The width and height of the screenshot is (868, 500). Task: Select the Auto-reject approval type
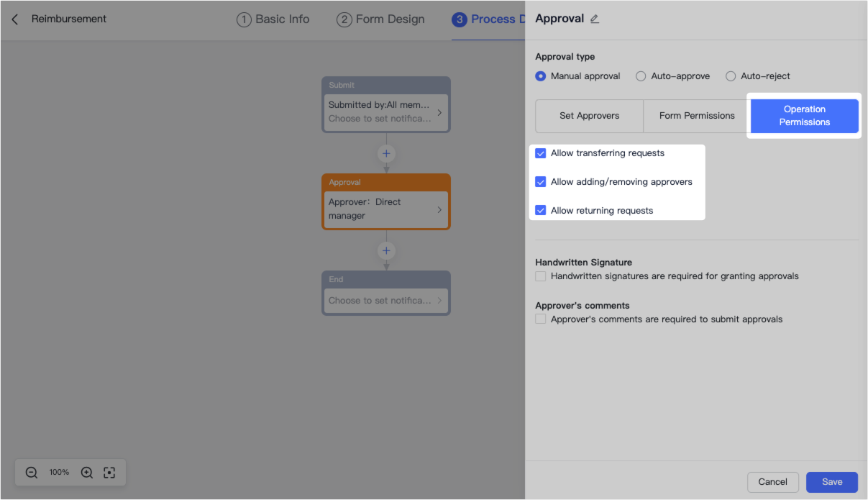731,76
